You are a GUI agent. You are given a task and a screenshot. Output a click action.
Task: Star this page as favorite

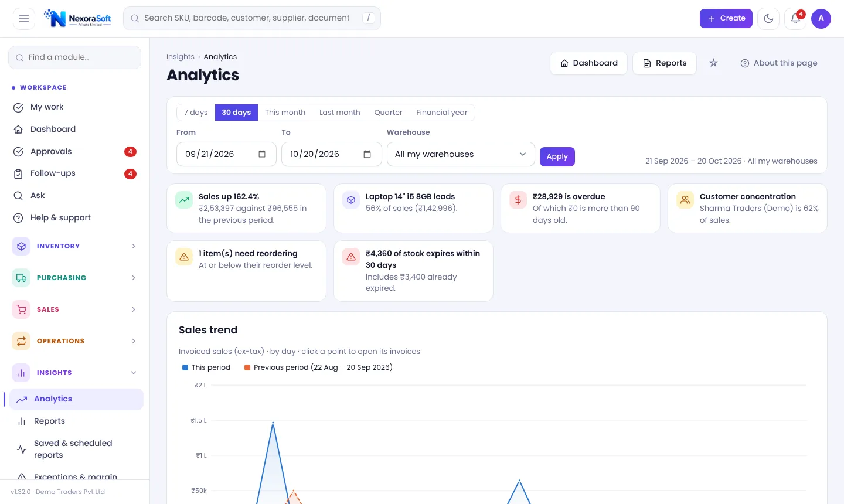tap(713, 63)
